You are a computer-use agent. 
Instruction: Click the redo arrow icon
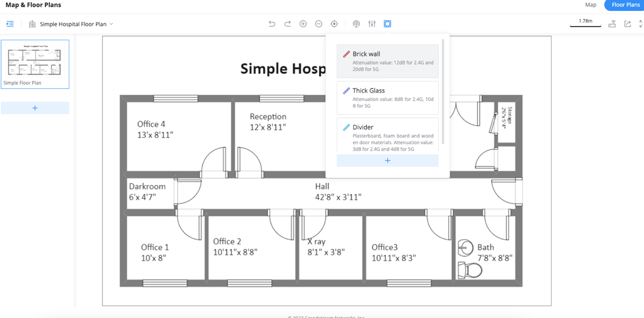[288, 24]
